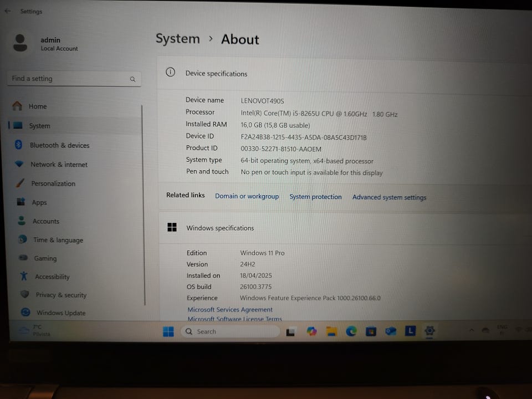Open Microsoft Store from the taskbar

(371, 331)
